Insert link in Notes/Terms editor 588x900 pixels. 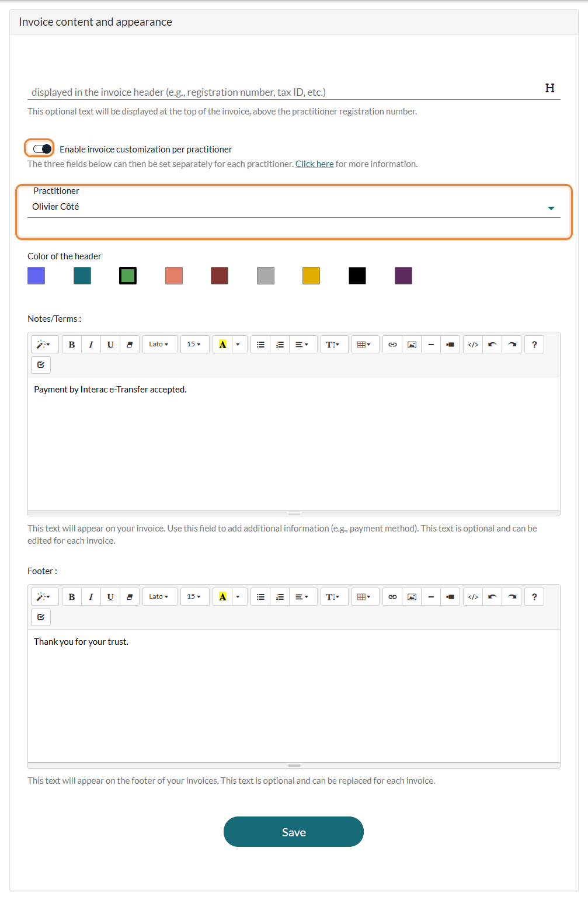click(x=392, y=345)
